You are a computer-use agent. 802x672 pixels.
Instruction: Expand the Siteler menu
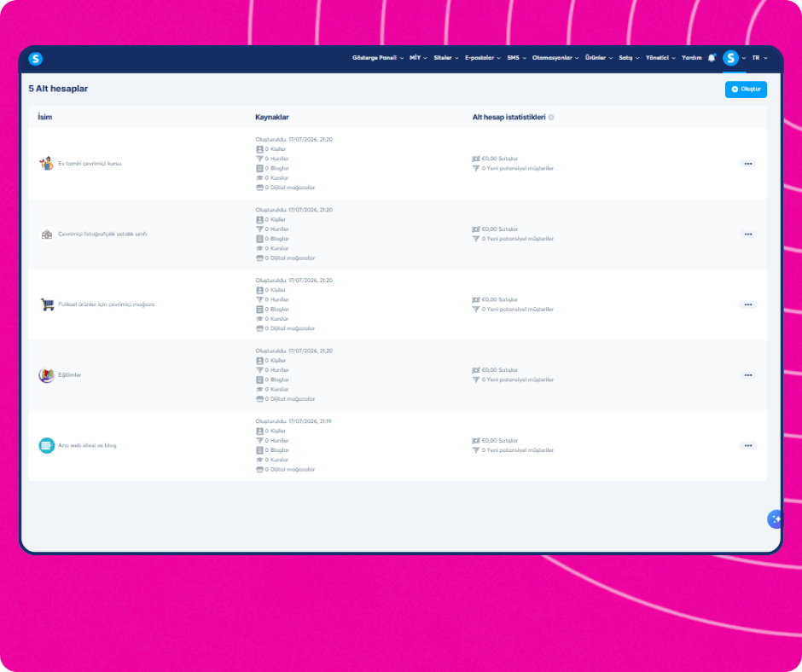446,58
